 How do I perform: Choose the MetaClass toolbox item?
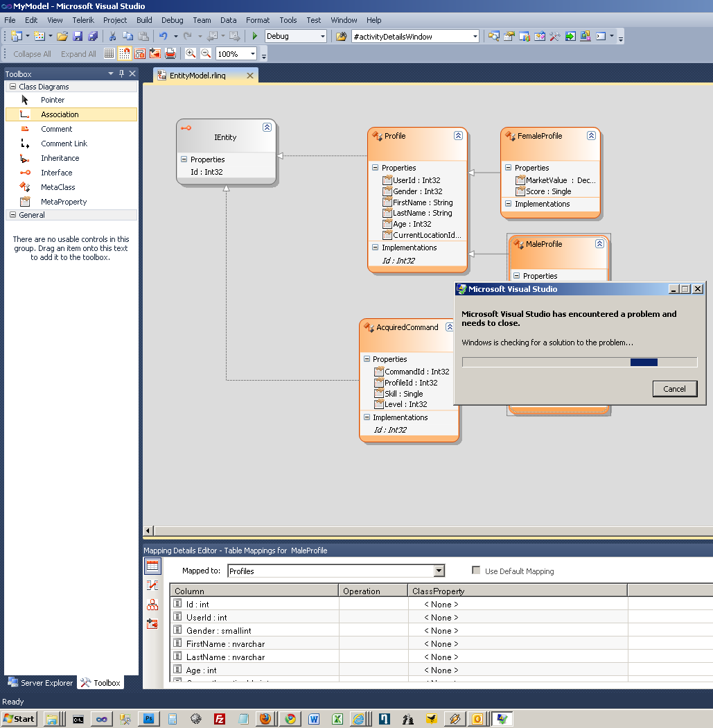58,187
